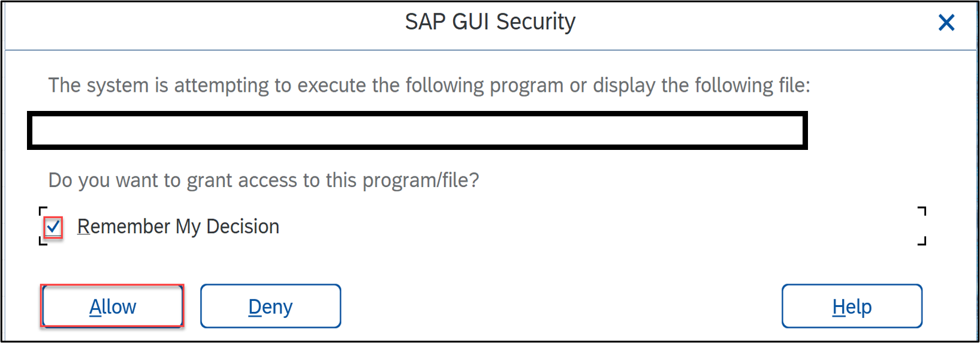The image size is (980, 343).
Task: Click the 'grant access to this program/file' question
Action: click(x=264, y=180)
